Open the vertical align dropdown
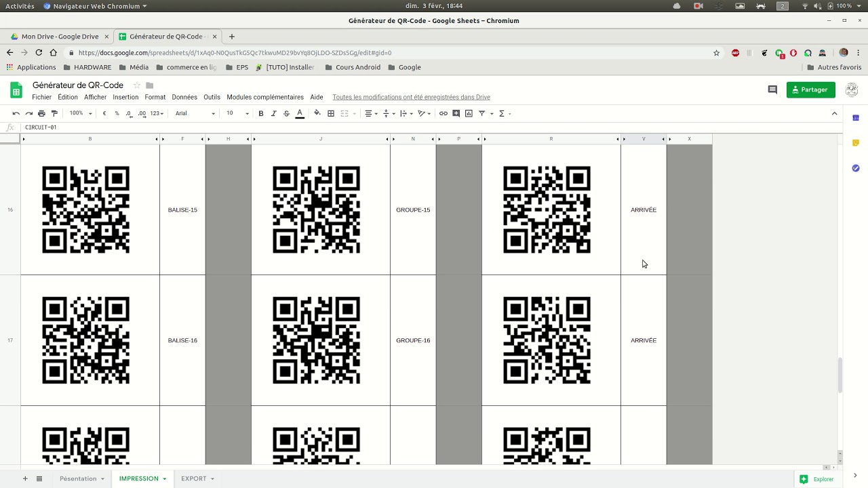 [388, 113]
